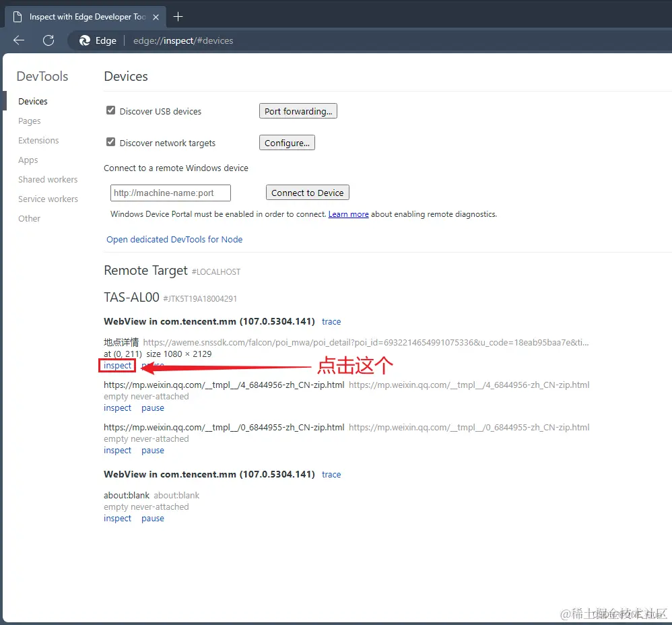Image resolution: width=672 pixels, height=625 pixels.
Task: Open a new tab with plus icon
Action: pyautogui.click(x=178, y=17)
